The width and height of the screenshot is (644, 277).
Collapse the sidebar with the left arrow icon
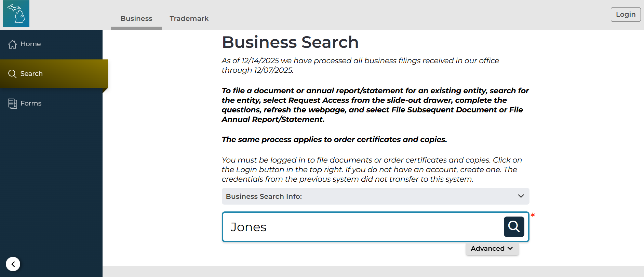point(13,264)
